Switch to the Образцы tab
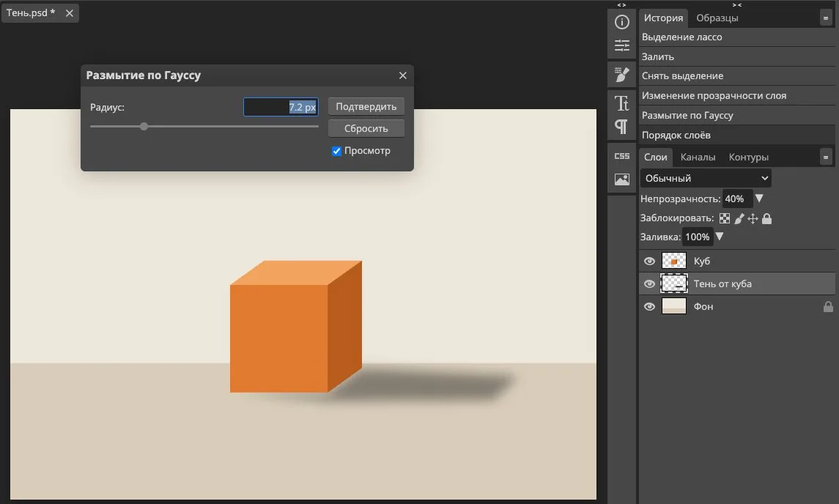 coord(717,18)
